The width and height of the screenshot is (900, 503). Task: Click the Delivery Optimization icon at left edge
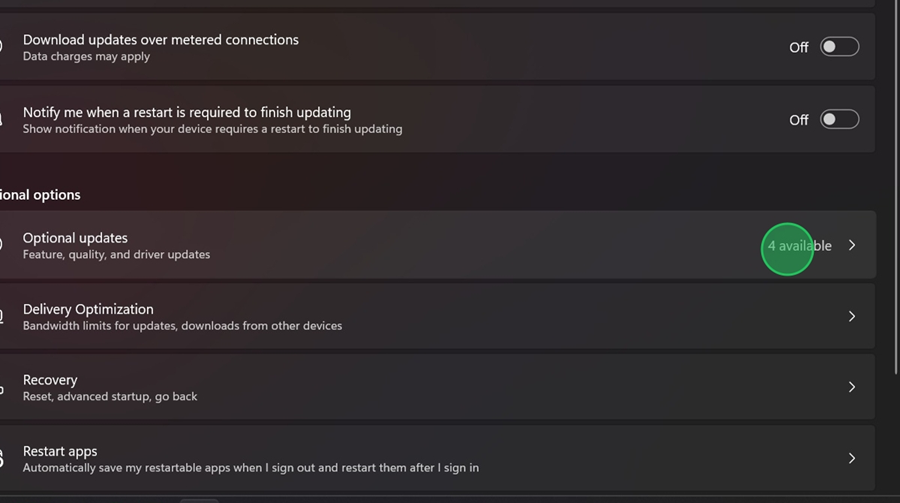click(2, 317)
